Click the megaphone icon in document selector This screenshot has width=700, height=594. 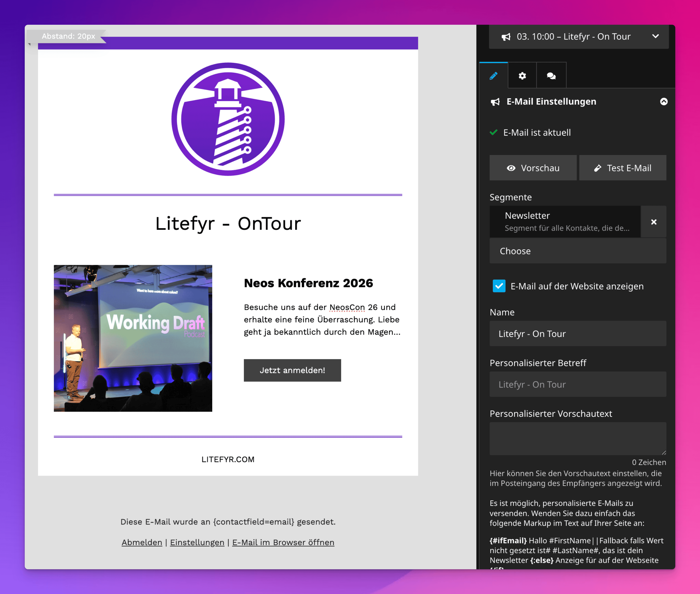tap(506, 37)
